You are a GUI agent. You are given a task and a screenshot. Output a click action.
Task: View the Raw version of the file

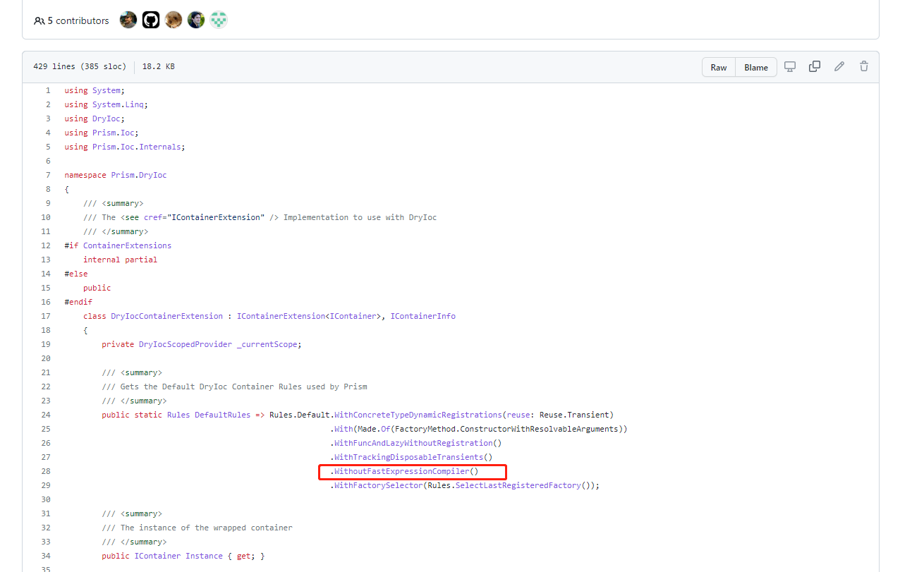(718, 67)
